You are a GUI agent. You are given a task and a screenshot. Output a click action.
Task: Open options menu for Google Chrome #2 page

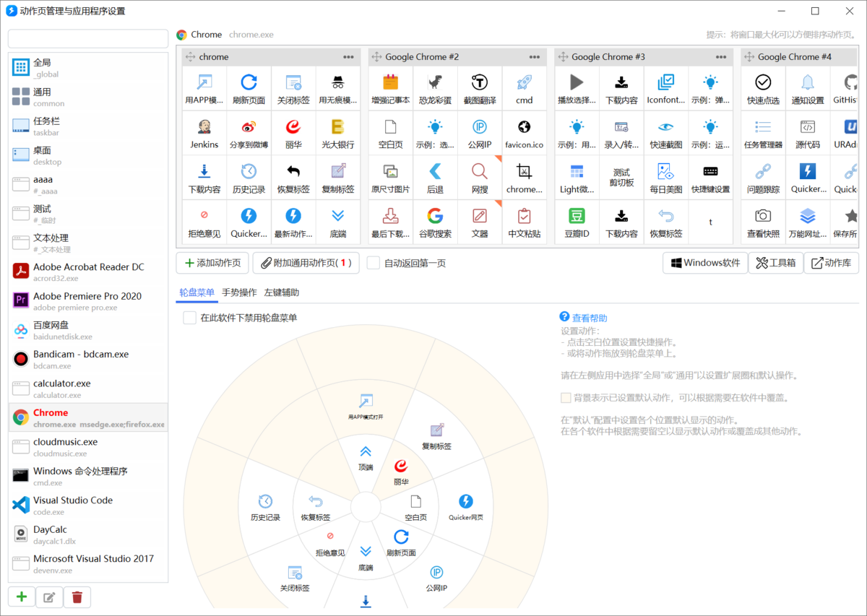coord(535,56)
